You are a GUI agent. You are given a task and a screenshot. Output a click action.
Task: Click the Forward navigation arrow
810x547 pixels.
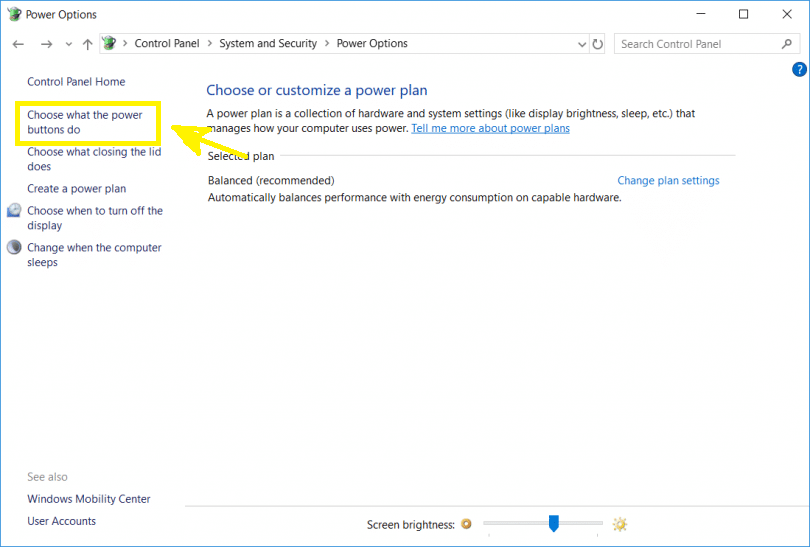[46, 44]
